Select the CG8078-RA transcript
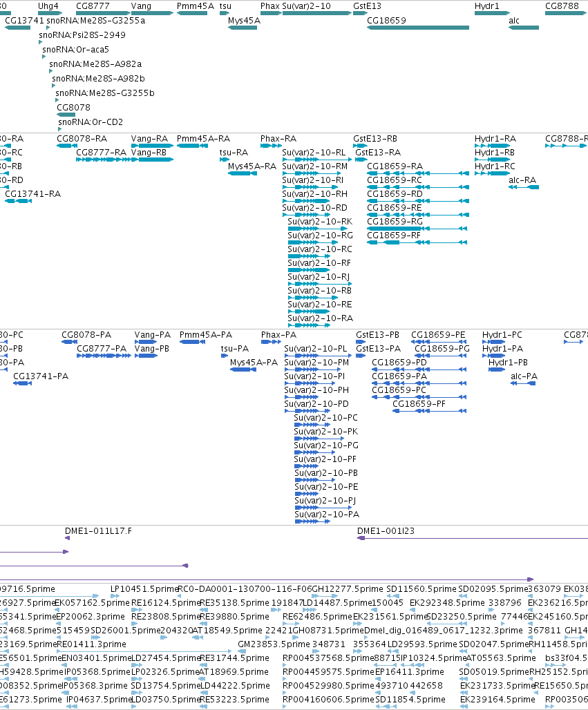588x710 pixels. 82,139
